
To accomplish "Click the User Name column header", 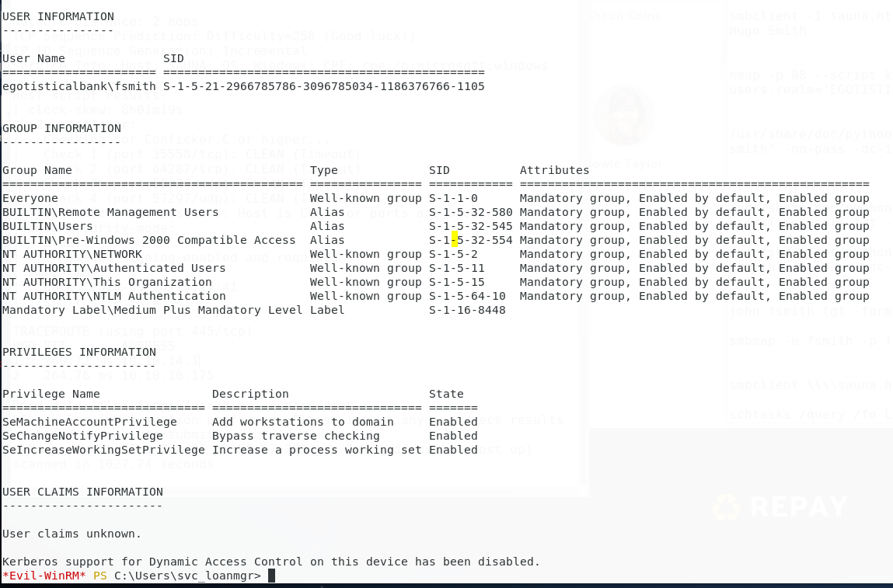I will point(33,58).
